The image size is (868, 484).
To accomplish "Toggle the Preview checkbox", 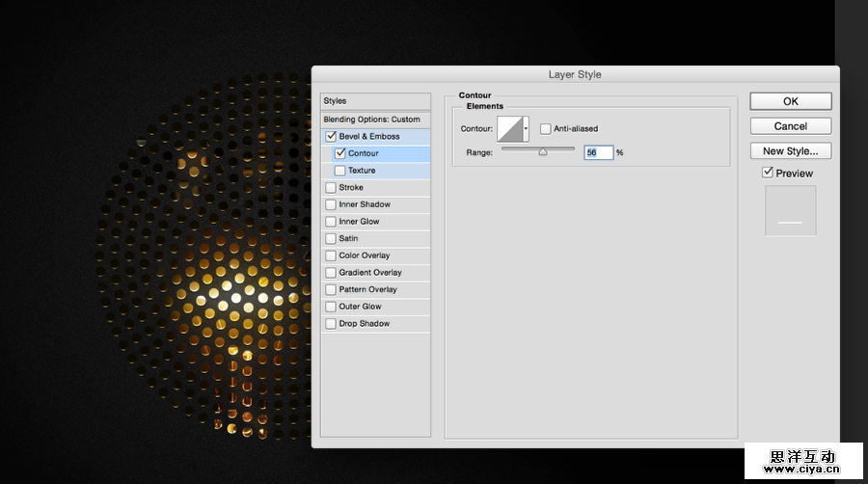I will click(x=768, y=173).
